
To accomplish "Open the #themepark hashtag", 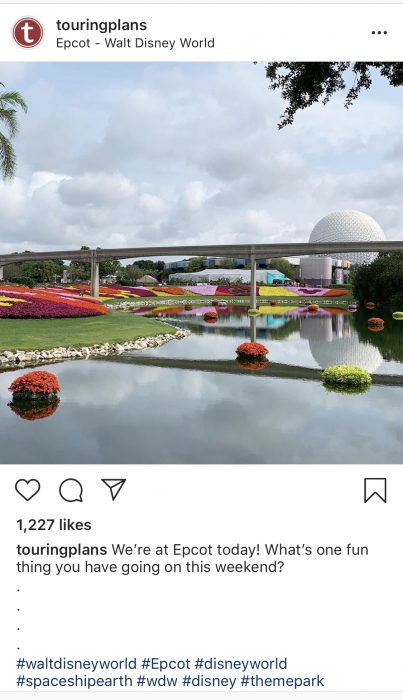I will pos(282,682).
